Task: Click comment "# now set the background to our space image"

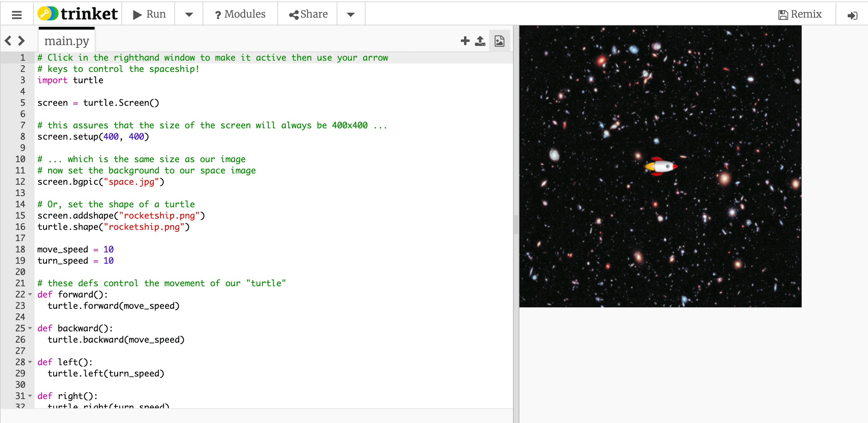Action: pyautogui.click(x=146, y=170)
